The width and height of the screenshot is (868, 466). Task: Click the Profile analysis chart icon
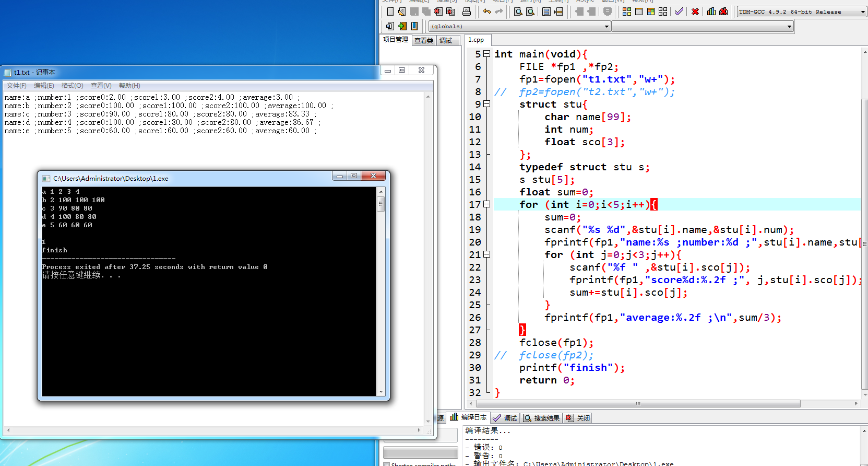(x=711, y=11)
